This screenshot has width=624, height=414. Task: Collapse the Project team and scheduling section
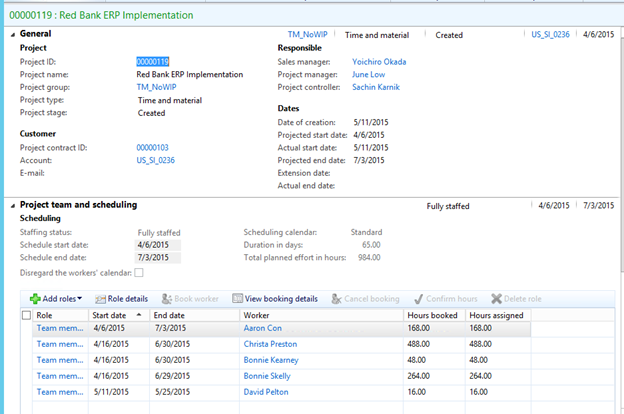point(13,205)
